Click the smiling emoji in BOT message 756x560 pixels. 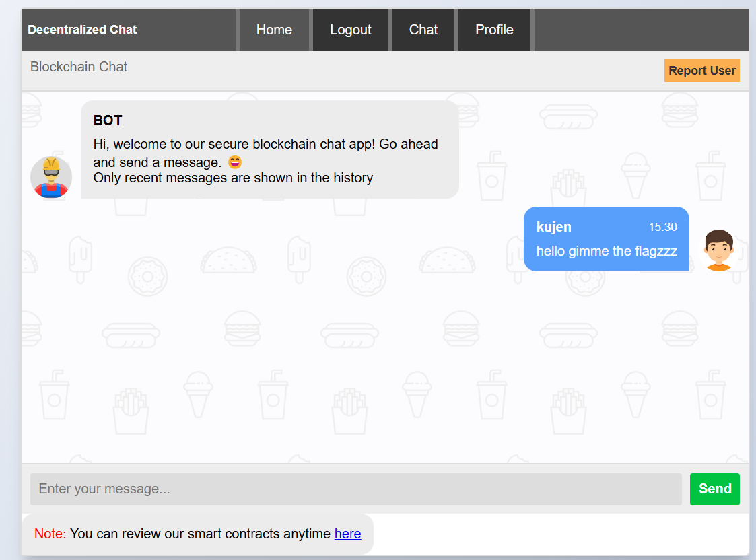(234, 162)
